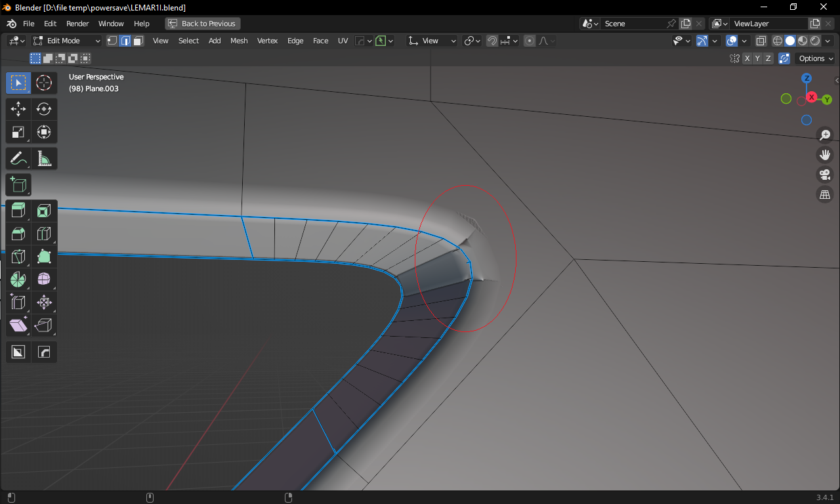Select the Poly Build tool
Viewport: 840px width, 504px height.
(44, 257)
